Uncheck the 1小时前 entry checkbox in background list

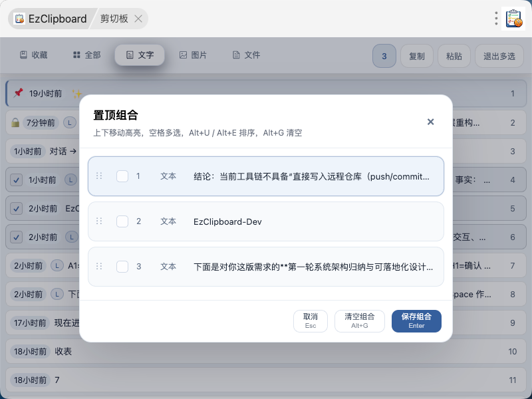pos(16,180)
